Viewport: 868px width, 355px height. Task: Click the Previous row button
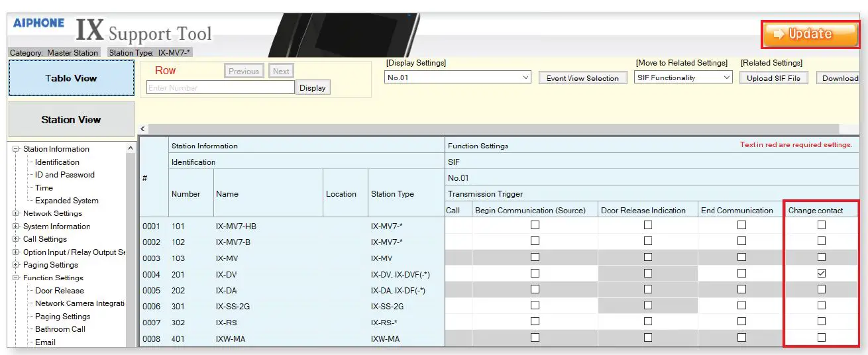244,72
